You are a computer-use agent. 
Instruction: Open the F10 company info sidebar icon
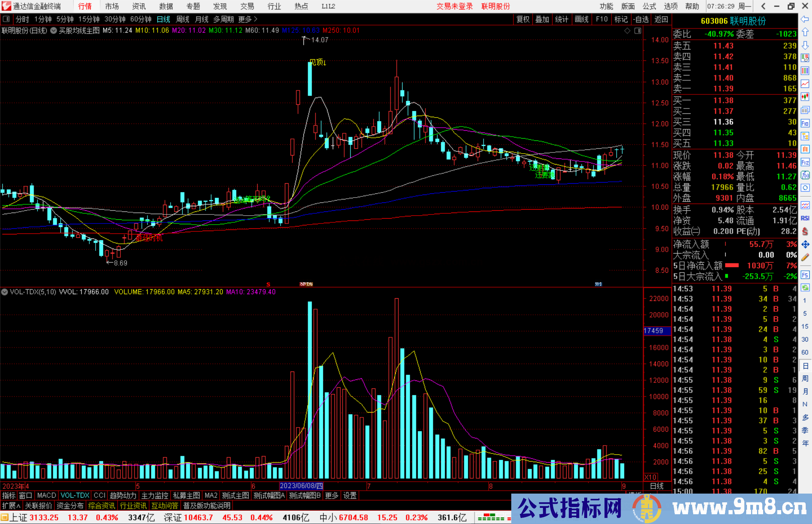pos(805,123)
